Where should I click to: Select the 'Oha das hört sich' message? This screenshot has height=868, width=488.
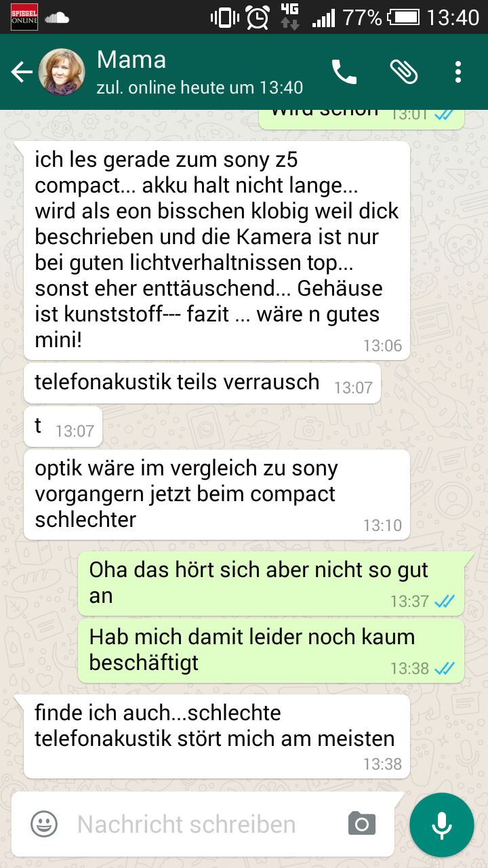coord(271,583)
